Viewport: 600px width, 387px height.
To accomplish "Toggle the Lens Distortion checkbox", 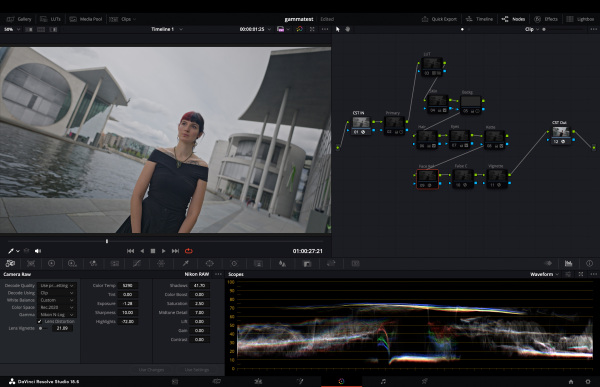I will pos(39,322).
